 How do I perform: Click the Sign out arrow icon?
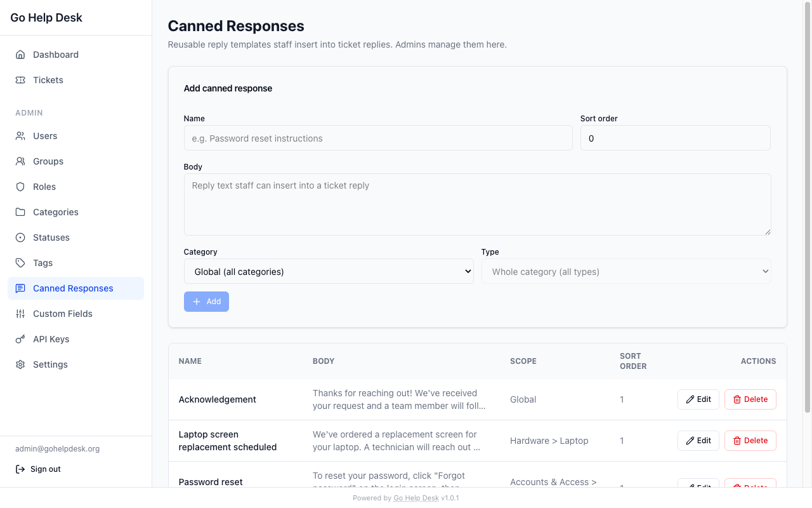click(20, 469)
